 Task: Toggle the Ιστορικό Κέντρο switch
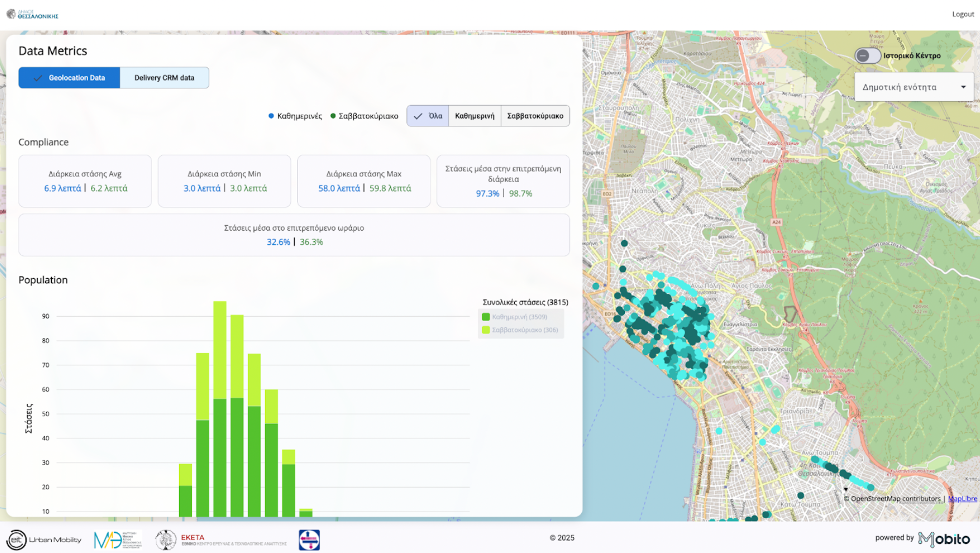coord(867,56)
